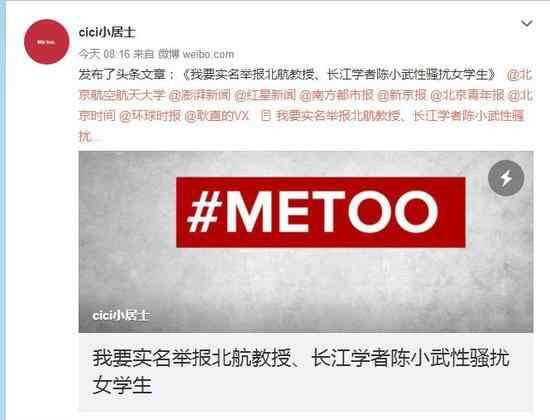Open the #METOO cover image

coord(306,242)
